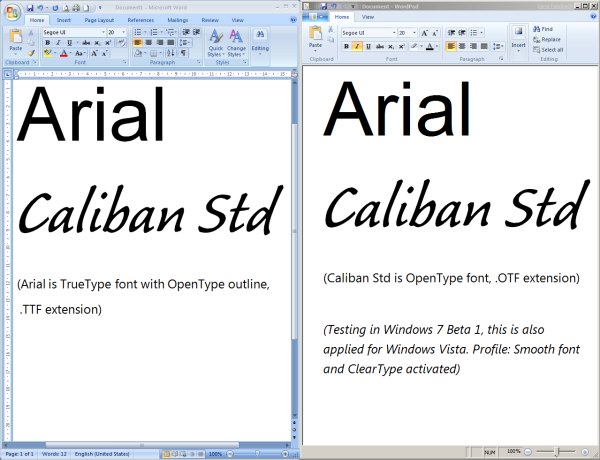Click Change Styles icon in Word
Screen dimensions: 600x460
click(x=236, y=36)
